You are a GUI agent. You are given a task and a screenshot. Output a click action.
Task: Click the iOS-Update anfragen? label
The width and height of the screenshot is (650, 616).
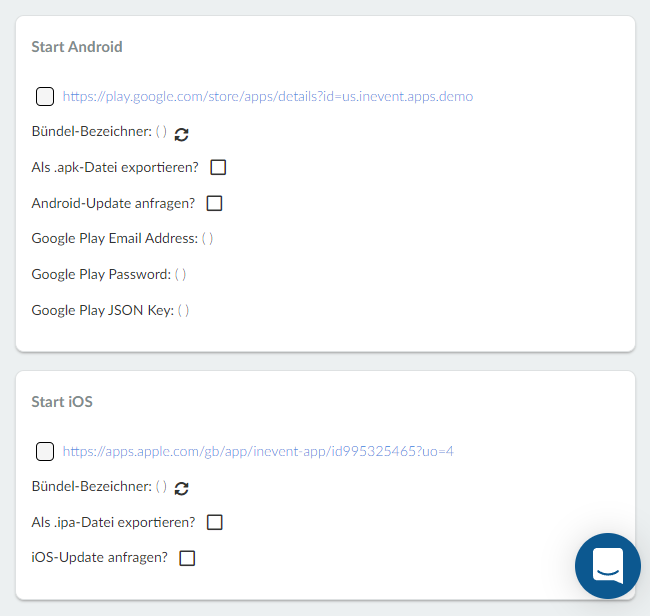(99, 558)
